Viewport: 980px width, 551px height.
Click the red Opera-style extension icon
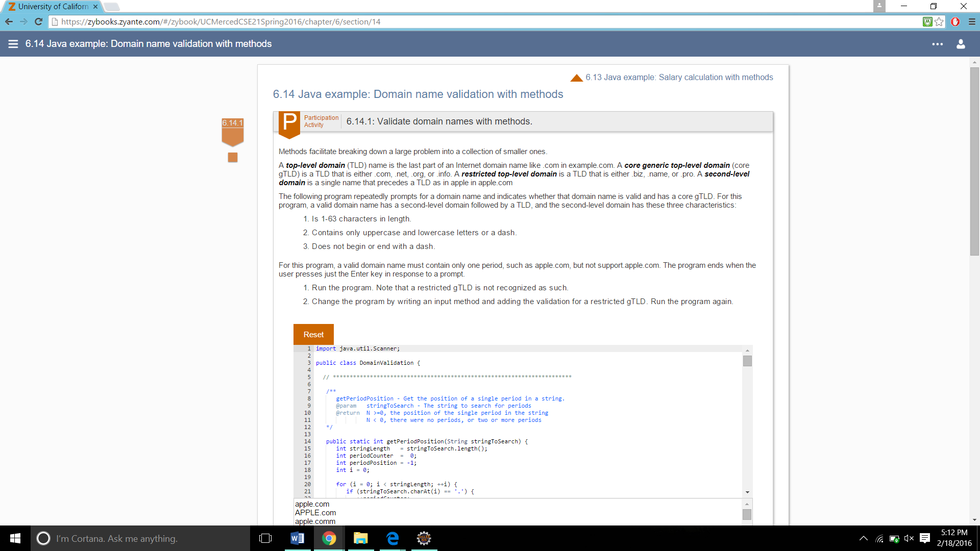point(955,21)
